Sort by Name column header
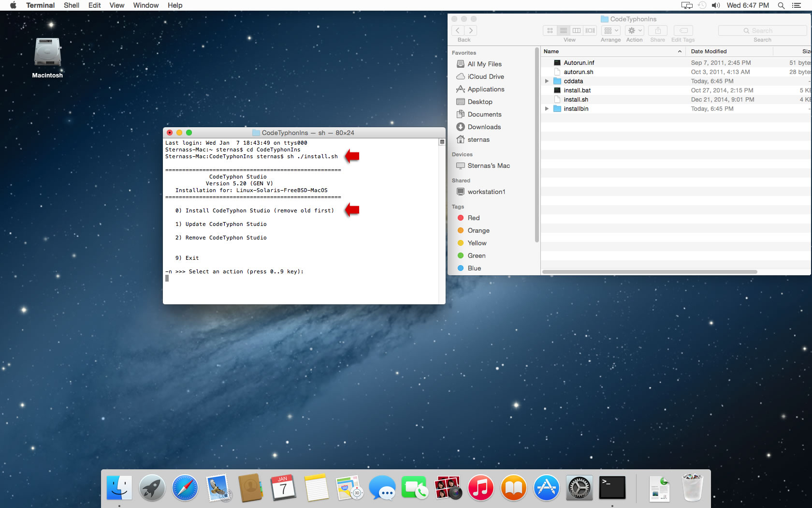The image size is (812, 508). coord(612,51)
